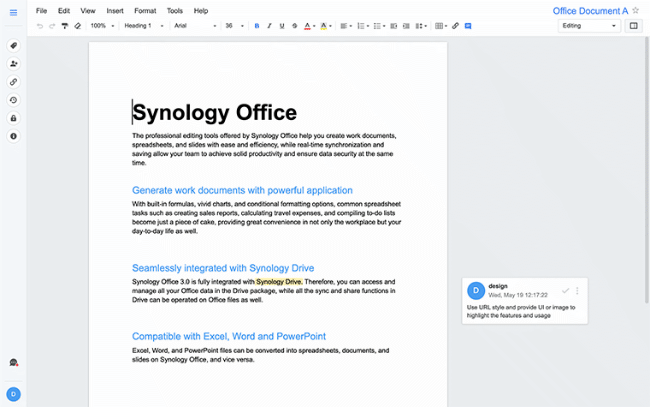Image resolution: width=650 pixels, height=407 pixels.
Task: Toggle strikethrough formatting
Action: (x=294, y=26)
